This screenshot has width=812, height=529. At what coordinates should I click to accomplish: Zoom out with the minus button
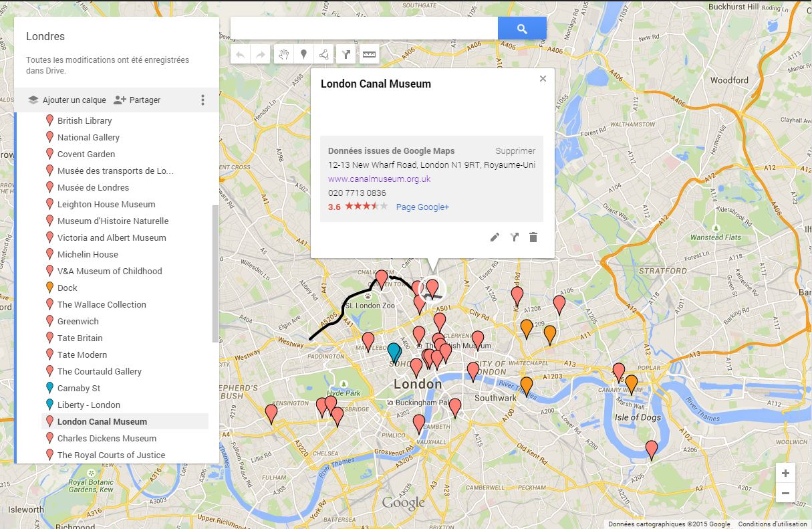pyautogui.click(x=785, y=494)
